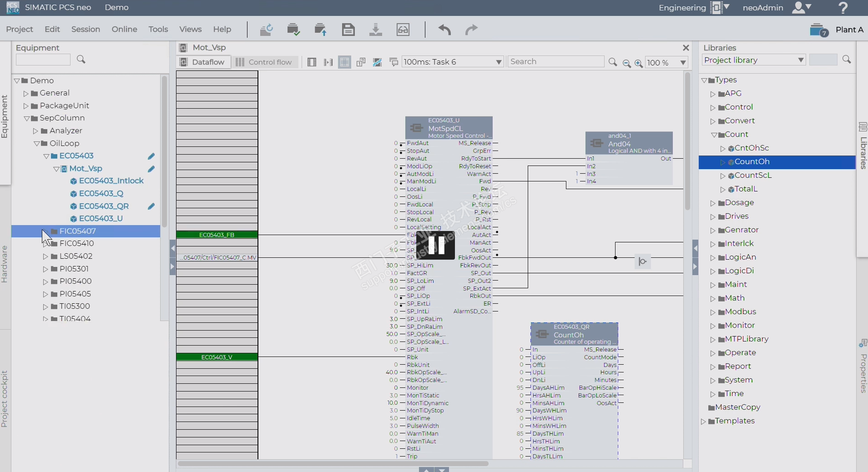Open the Tools menu

158,29
